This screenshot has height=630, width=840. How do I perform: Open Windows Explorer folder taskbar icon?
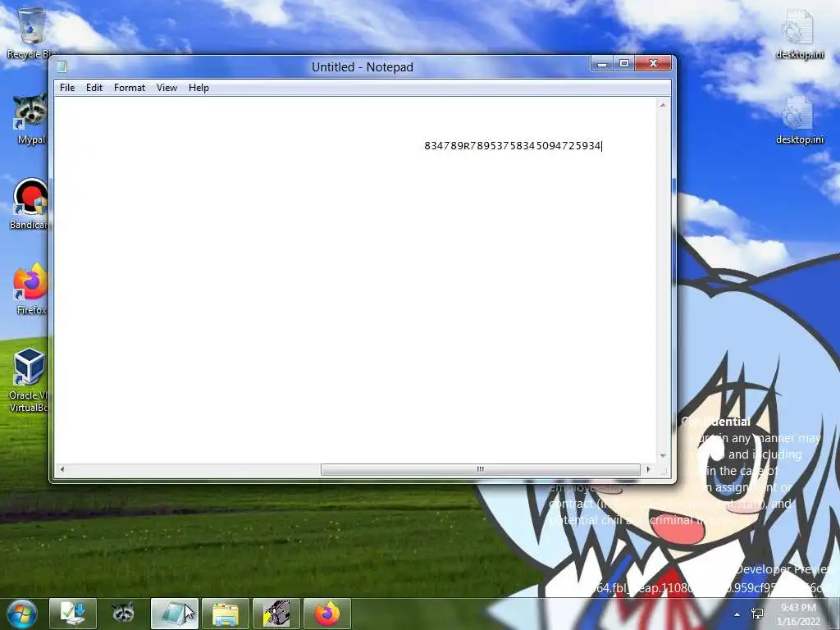(226, 614)
